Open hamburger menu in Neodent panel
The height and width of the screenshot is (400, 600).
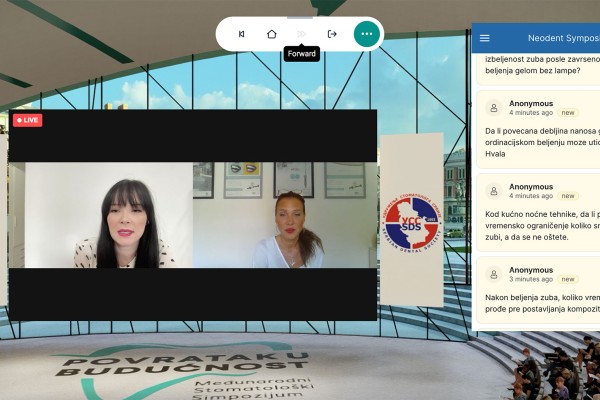[x=485, y=38]
